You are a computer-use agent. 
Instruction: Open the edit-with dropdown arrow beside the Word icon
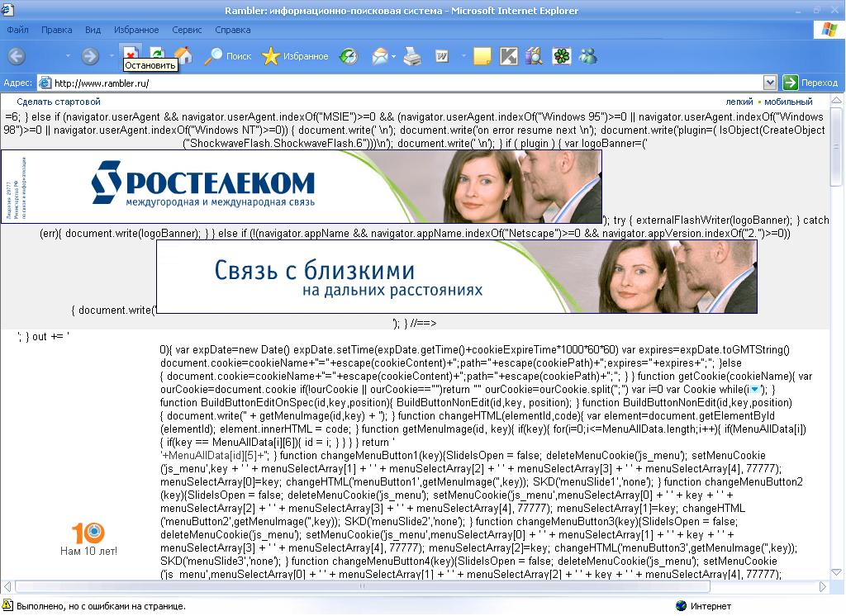tap(463, 56)
